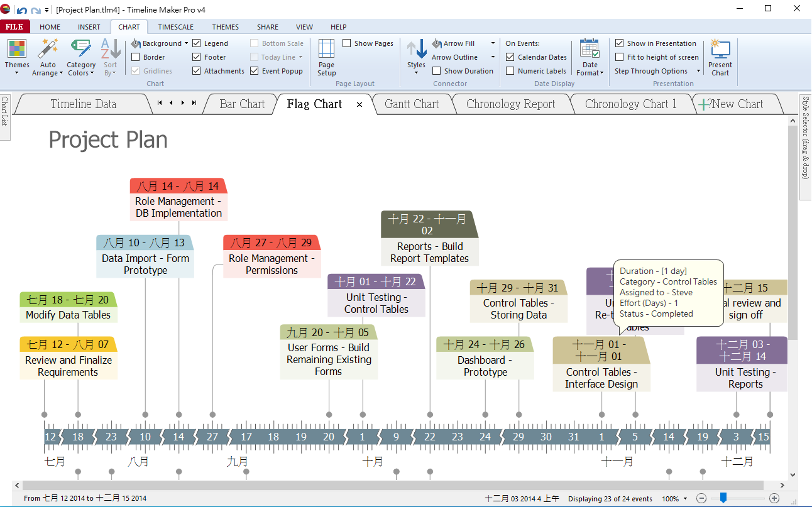Expand Step Through Options dropdown
Viewport: 812px width, 507px height.
[x=698, y=71]
